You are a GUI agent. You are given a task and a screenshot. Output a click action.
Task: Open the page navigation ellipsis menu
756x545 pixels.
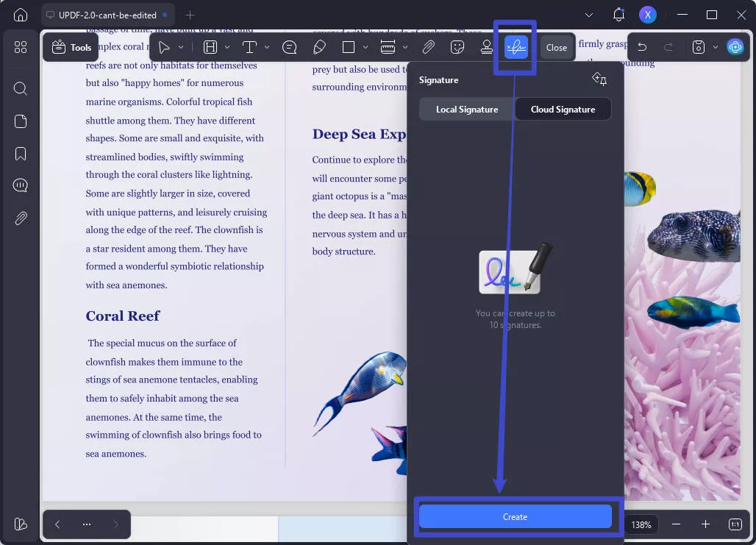coord(87,524)
